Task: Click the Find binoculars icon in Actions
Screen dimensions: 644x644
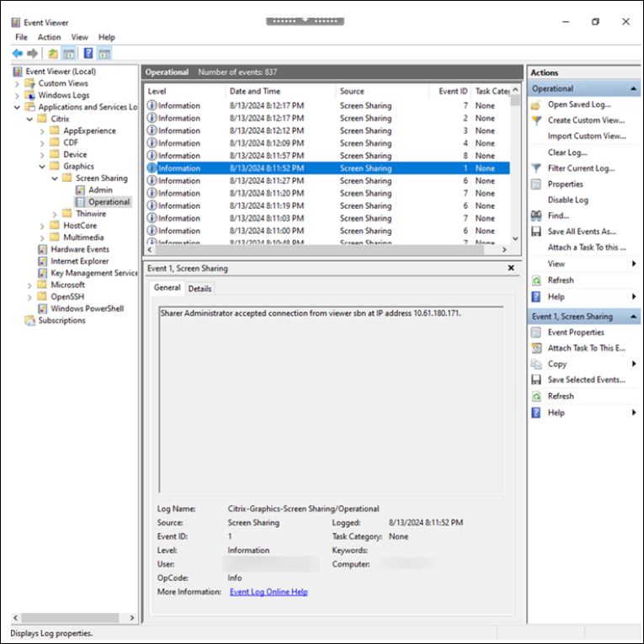Action: coord(536,216)
